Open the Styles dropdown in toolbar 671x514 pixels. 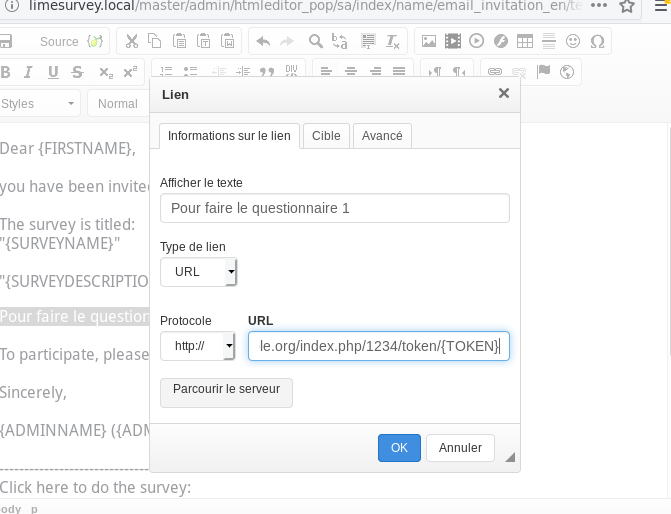coord(38,104)
